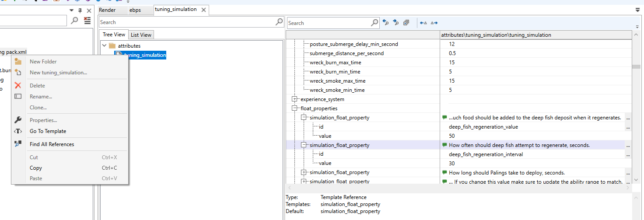This screenshot has width=644, height=220.
Task: Expand the experience_system node
Action: [x=294, y=99]
